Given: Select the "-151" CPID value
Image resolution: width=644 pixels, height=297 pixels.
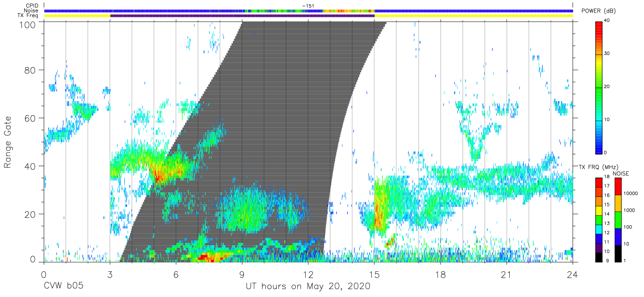Looking at the screenshot, I should [x=308, y=6].
